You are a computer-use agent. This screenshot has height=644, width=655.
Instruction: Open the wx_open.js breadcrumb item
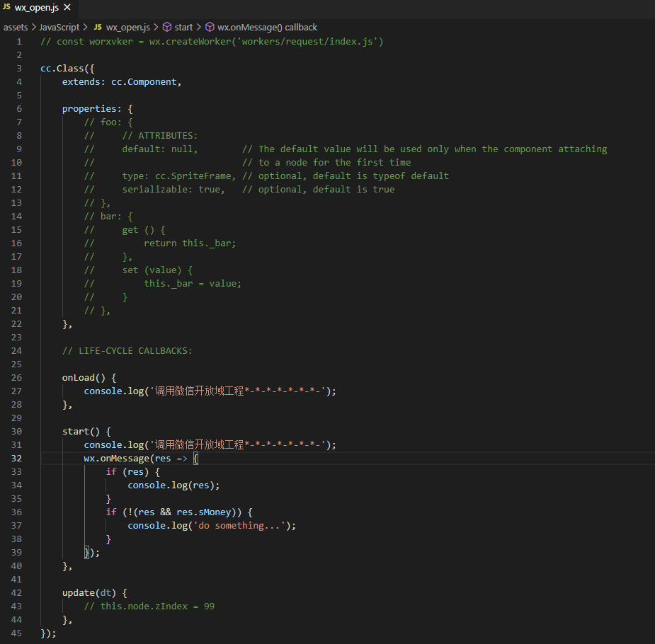click(128, 27)
